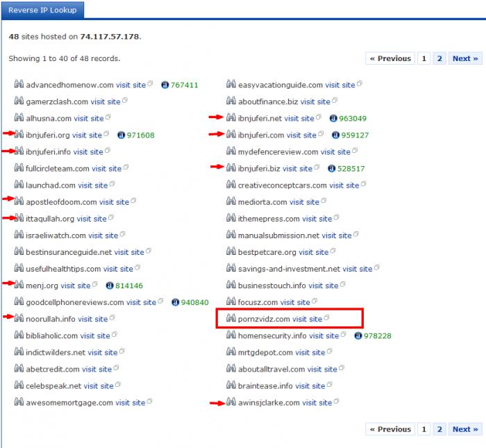Open visit site link for ibnjuferi.org
Screen dimensions: 486x448
point(87,135)
